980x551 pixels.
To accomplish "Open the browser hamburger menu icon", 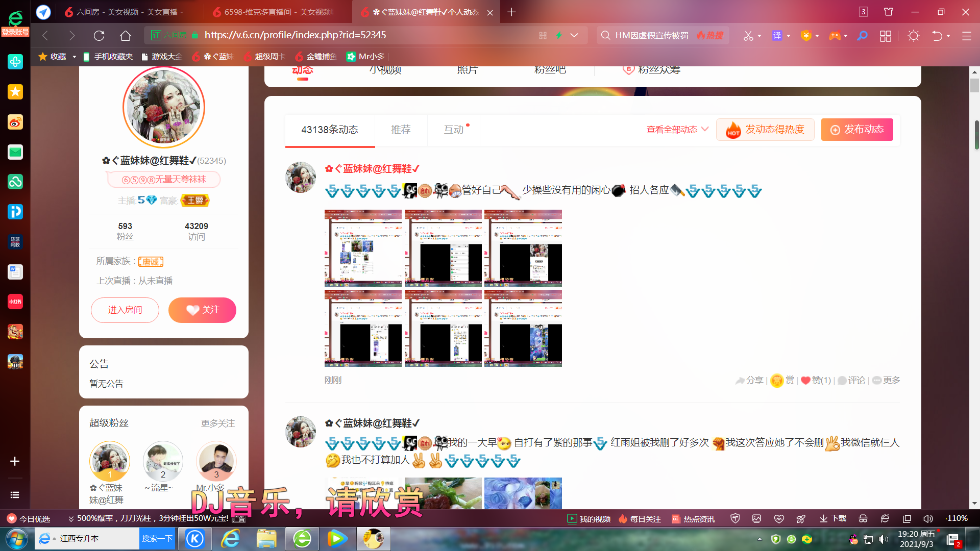I will tap(966, 36).
